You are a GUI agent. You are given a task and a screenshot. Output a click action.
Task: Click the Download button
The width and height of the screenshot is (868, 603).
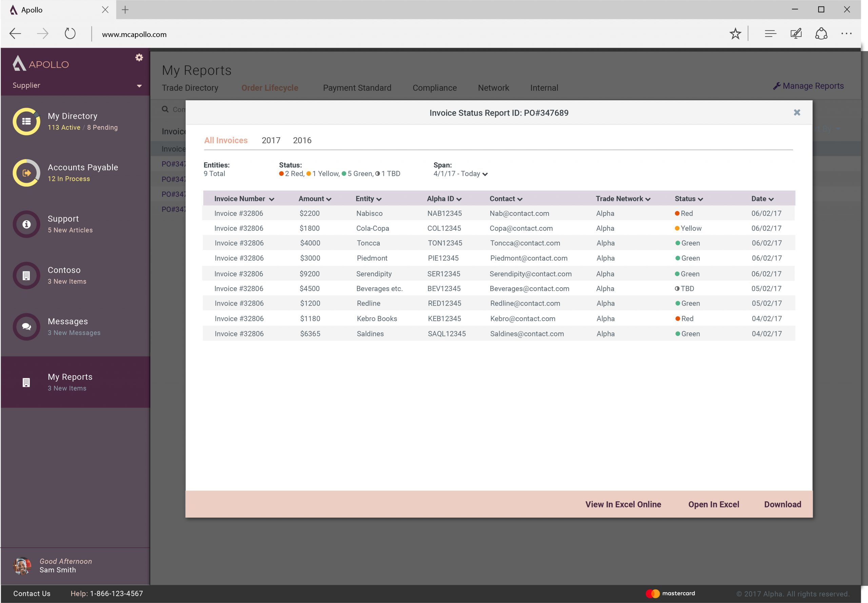point(782,504)
